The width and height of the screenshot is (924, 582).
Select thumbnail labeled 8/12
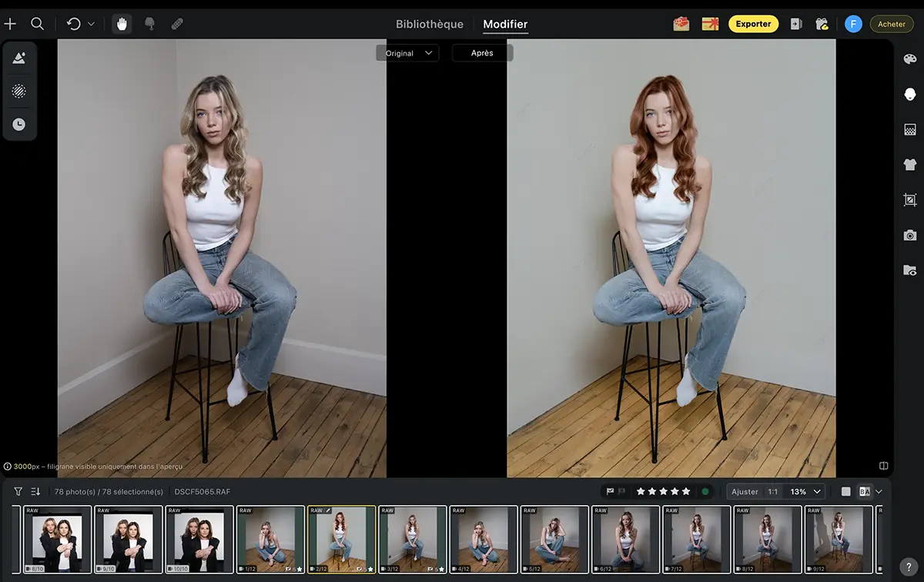click(x=767, y=540)
